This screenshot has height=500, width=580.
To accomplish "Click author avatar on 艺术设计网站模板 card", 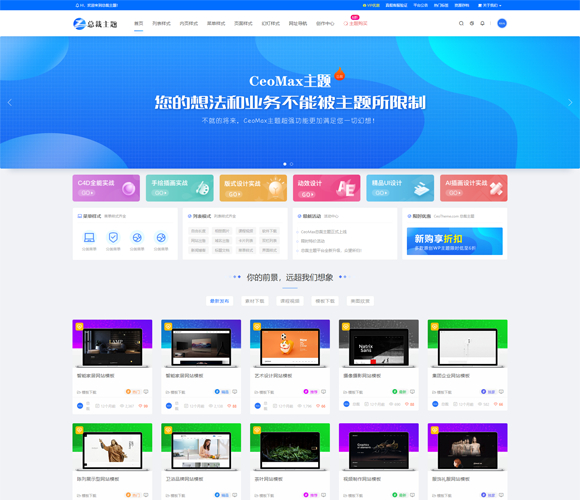I will [258, 406].
